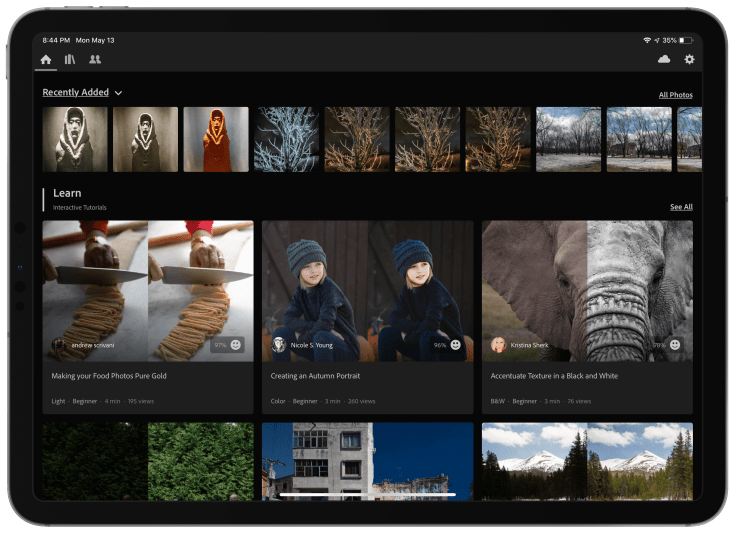The width and height of the screenshot is (736, 534).
Task: Open the Library books icon
Action: [70, 60]
